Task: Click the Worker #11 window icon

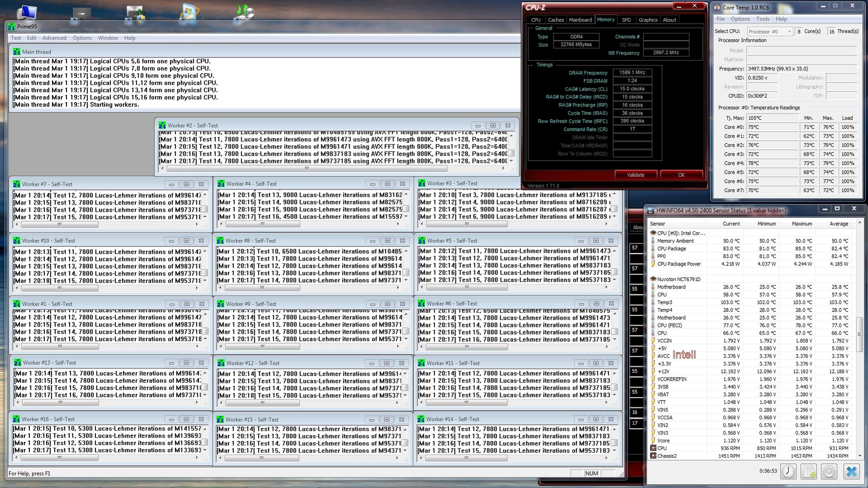Action: pos(421,363)
